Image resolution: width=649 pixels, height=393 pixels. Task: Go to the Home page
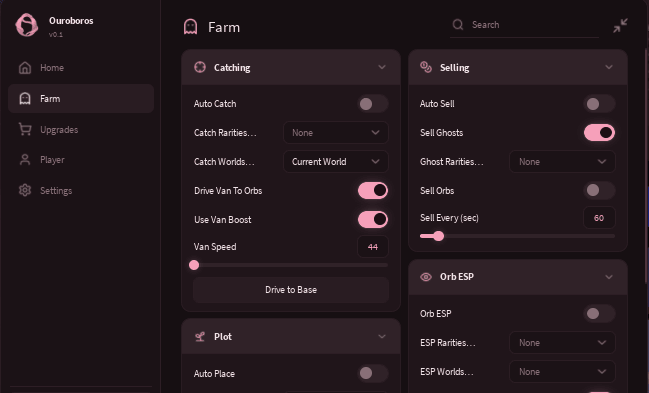(x=81, y=68)
